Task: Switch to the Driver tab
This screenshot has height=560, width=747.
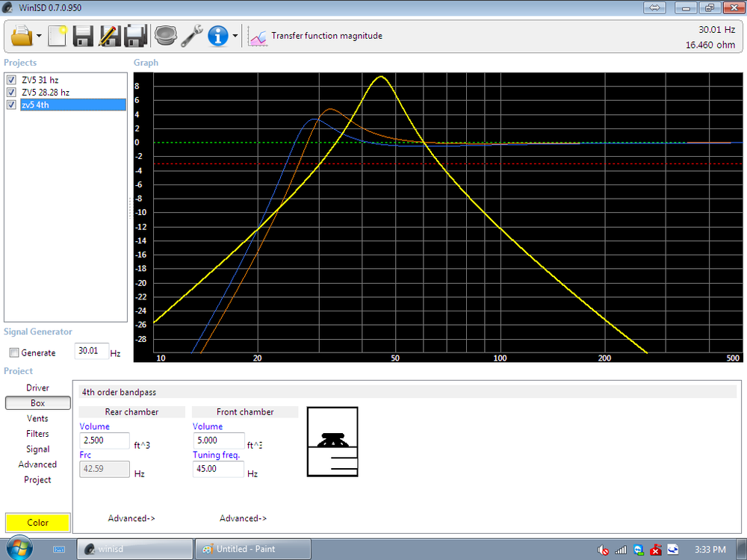Action: click(37, 388)
